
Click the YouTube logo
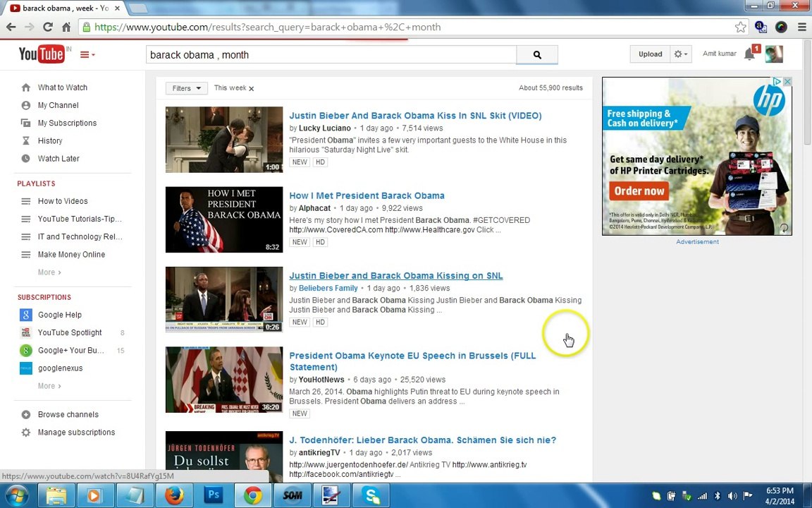pyautogui.click(x=42, y=54)
